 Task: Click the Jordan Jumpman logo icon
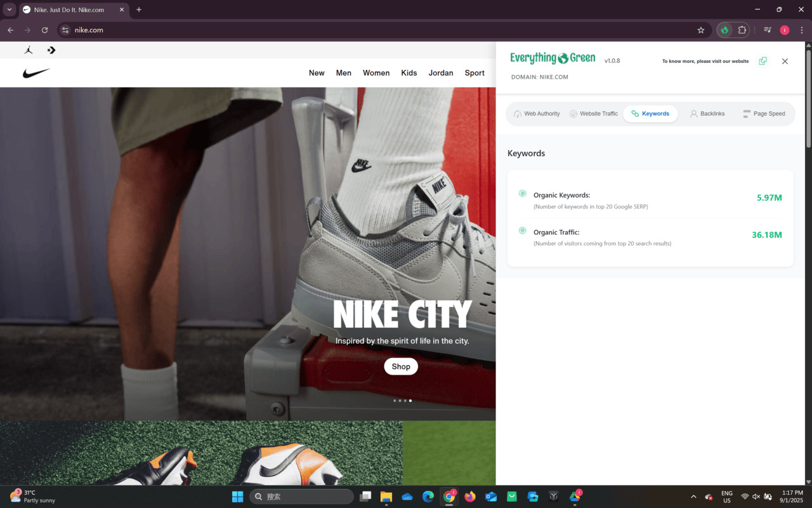tap(29, 50)
